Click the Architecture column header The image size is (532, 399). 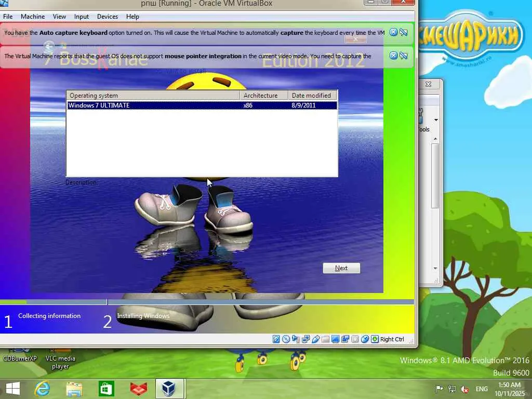[264, 96]
